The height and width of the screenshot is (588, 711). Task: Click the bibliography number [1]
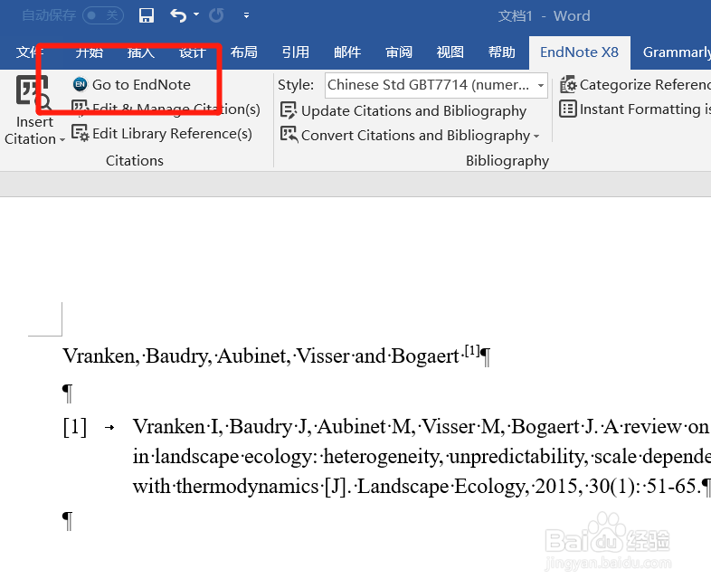click(75, 427)
